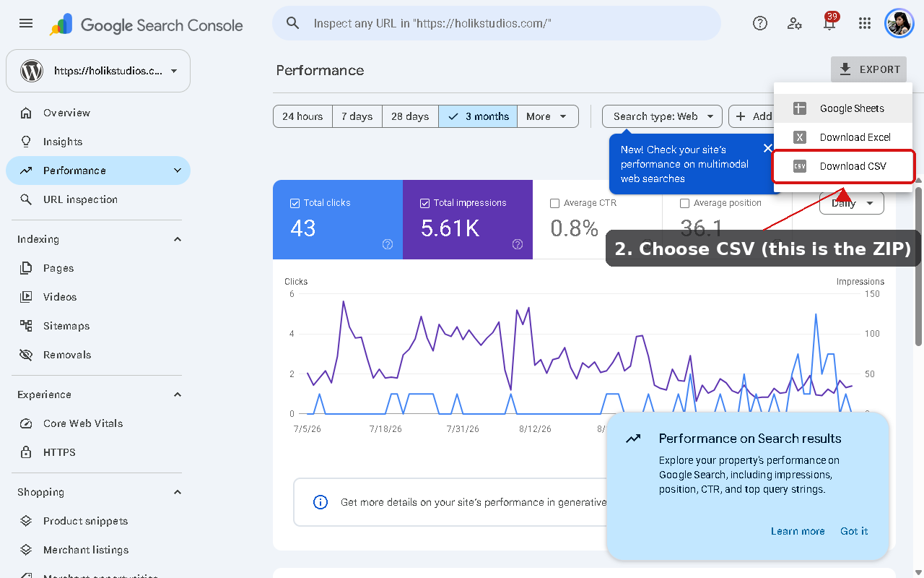This screenshot has width=924, height=578.
Task: Open the More date range dropdown
Action: pyautogui.click(x=548, y=116)
